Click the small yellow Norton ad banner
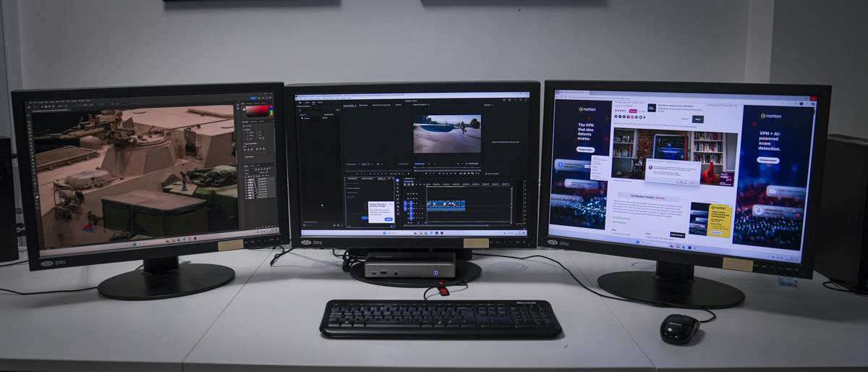 (710, 220)
